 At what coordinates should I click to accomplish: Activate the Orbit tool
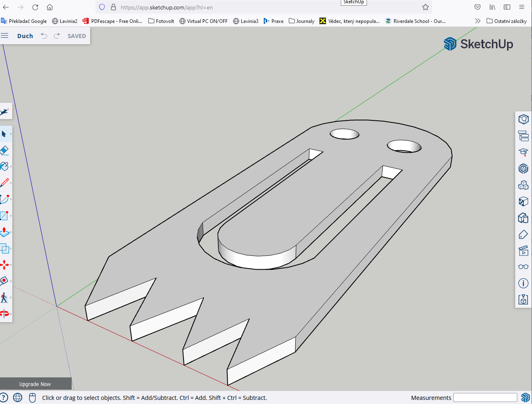tap(4, 314)
